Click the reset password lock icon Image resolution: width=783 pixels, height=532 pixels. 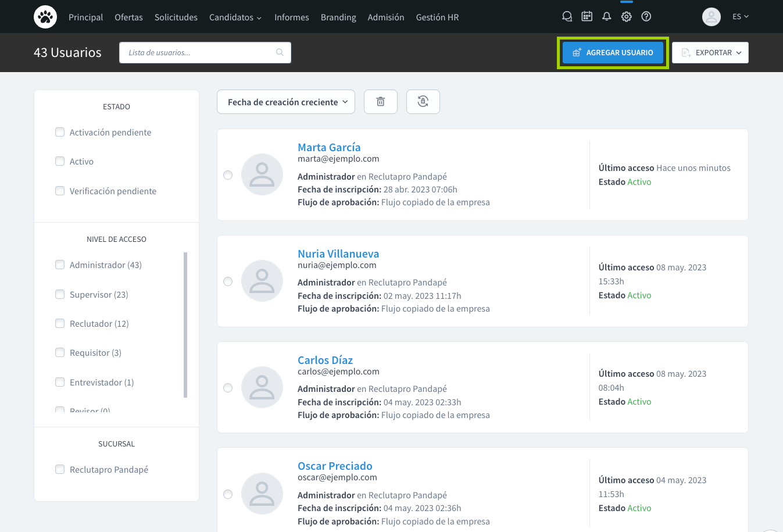[423, 102]
